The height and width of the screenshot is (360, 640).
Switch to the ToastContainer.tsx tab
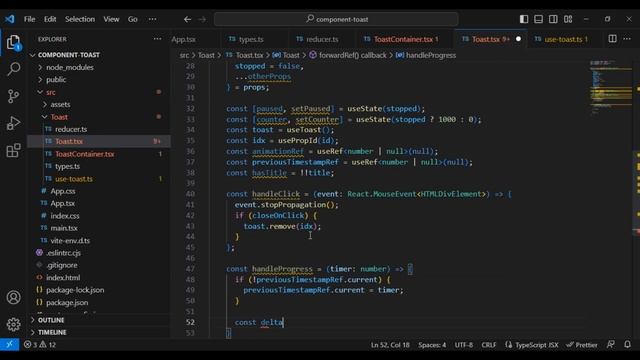[406, 39]
